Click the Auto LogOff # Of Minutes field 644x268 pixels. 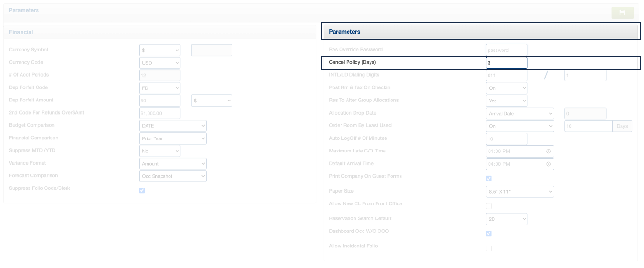tap(506, 139)
